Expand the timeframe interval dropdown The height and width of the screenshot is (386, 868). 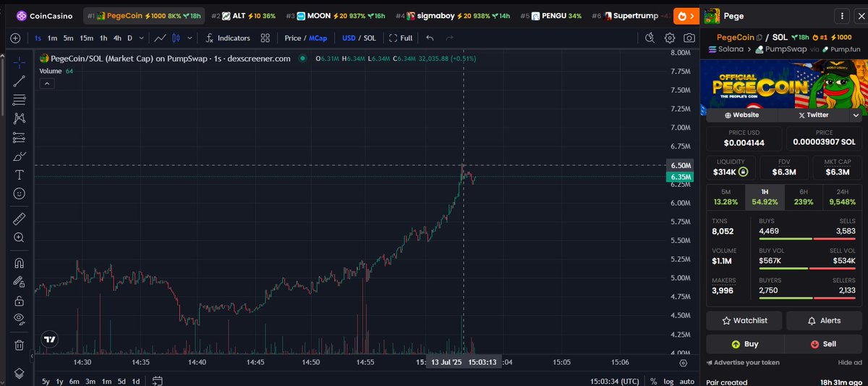tap(141, 38)
